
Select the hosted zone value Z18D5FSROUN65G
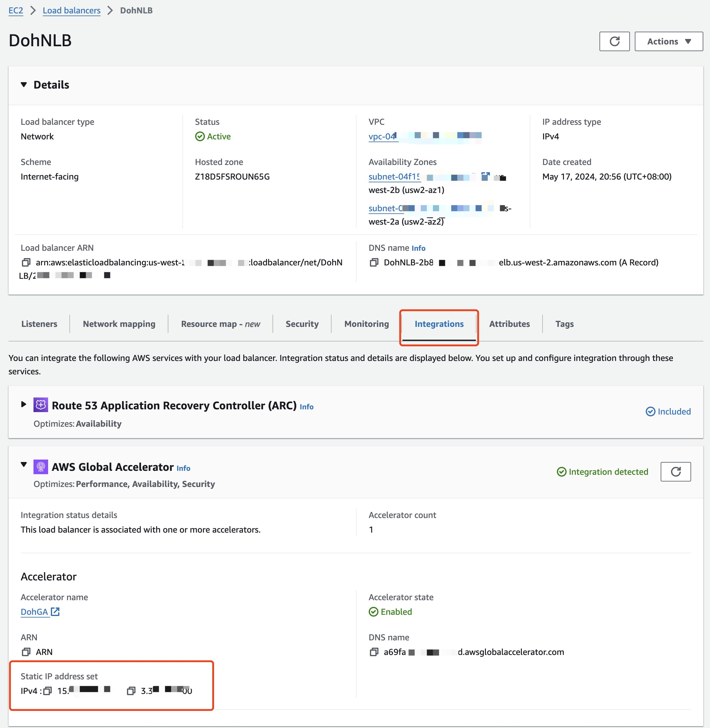(x=232, y=177)
